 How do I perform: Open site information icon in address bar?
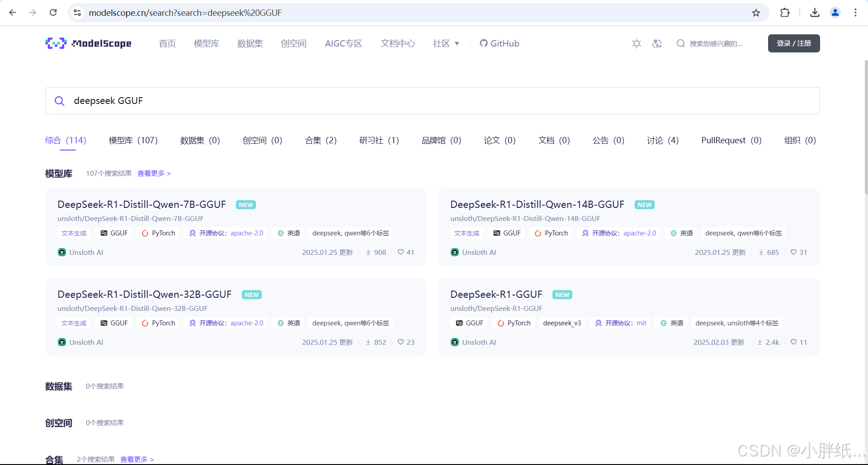[78, 13]
